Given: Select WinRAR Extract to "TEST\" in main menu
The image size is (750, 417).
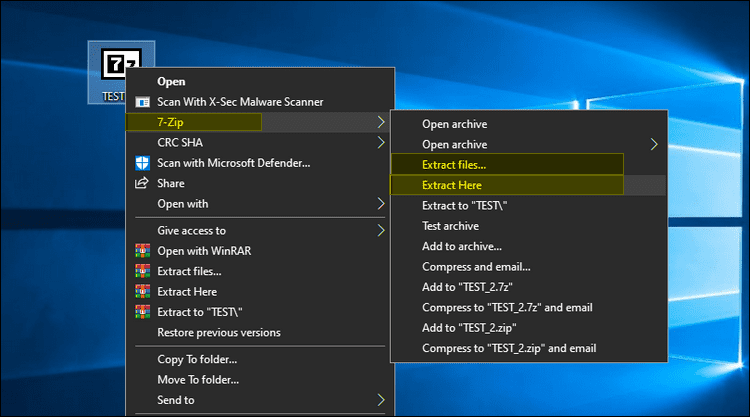Looking at the screenshot, I should click(x=260, y=312).
